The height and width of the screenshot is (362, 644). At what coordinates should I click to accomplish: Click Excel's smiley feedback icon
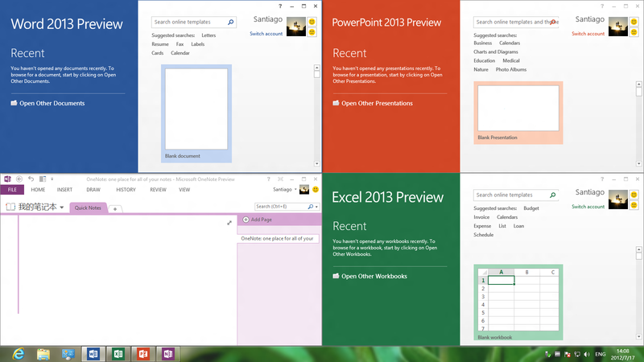(x=634, y=195)
